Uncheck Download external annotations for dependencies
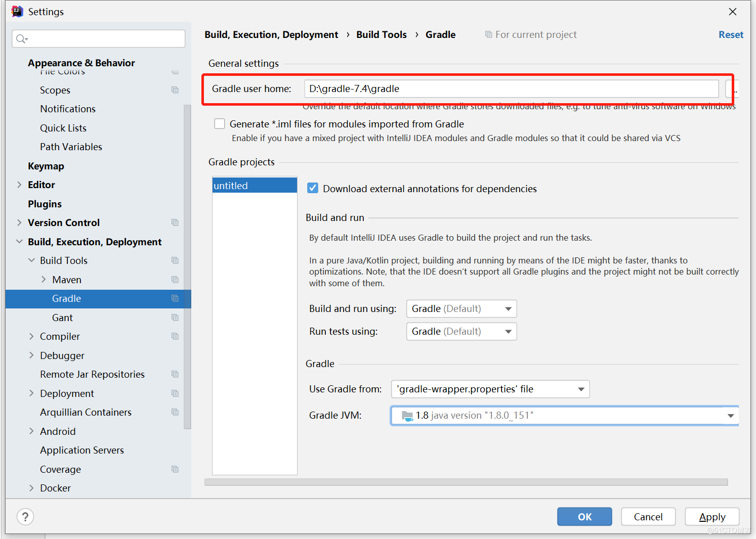 click(313, 188)
